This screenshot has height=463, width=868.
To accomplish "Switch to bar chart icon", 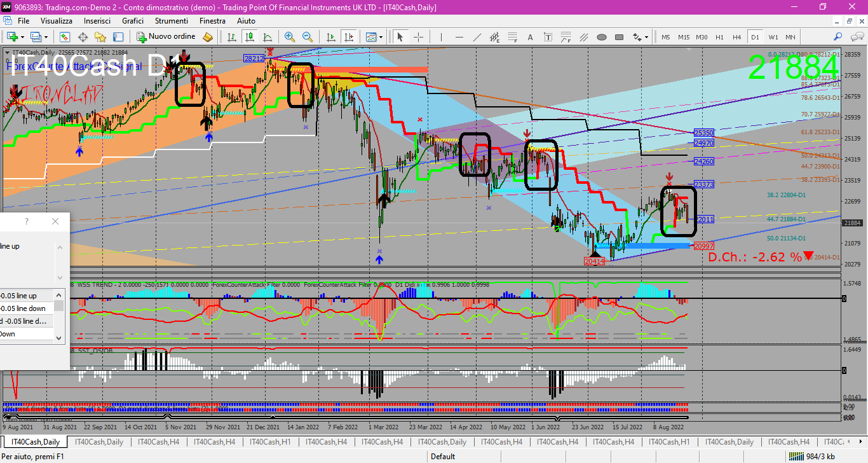I will (233, 37).
